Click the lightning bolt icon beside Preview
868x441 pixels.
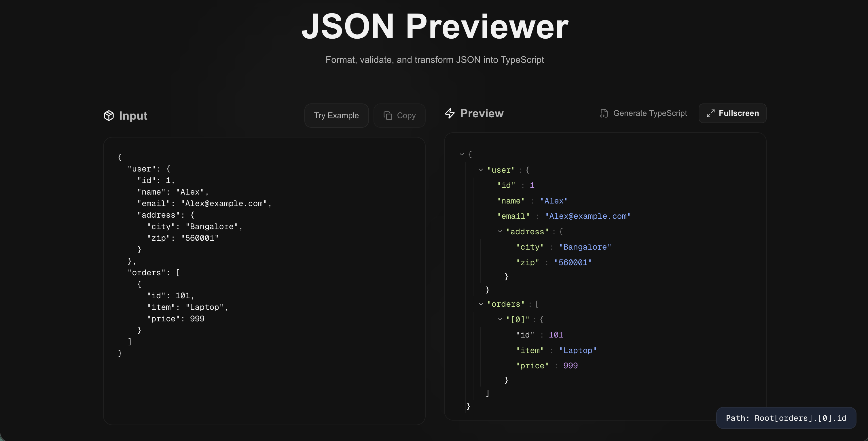click(450, 113)
